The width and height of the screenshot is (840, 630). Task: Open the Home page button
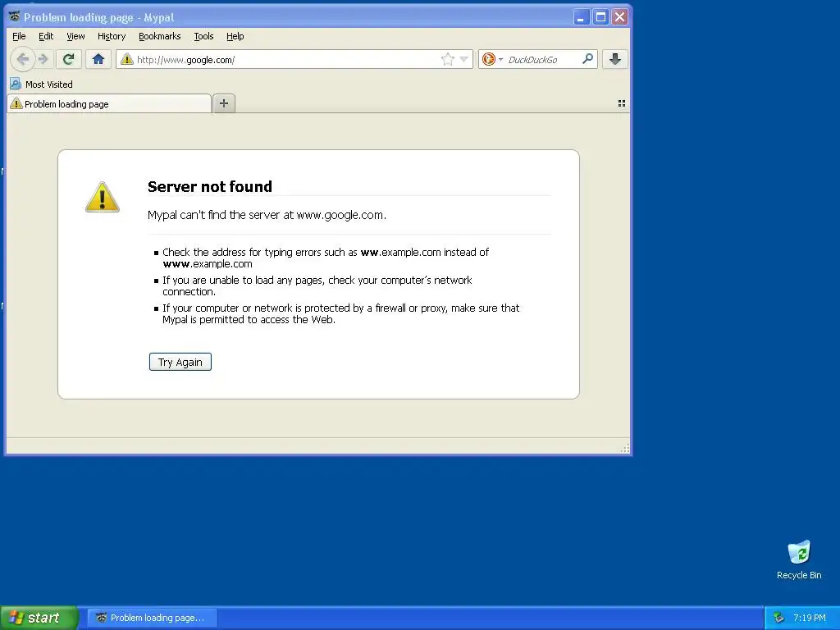[x=98, y=59]
